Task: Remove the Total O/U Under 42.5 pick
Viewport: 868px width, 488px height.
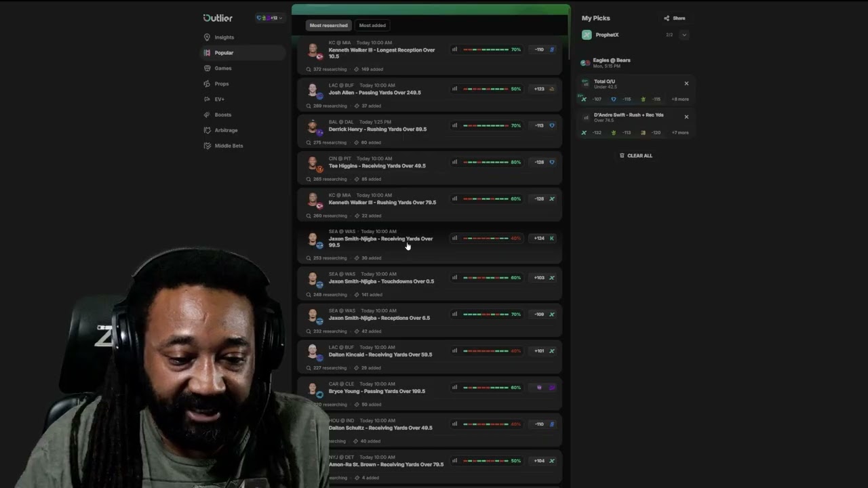Action: (x=686, y=83)
